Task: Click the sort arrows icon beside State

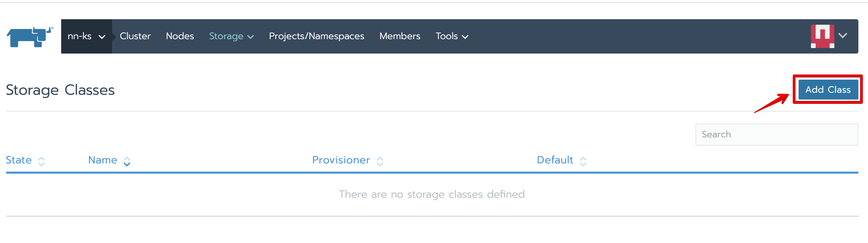Action: tap(42, 161)
